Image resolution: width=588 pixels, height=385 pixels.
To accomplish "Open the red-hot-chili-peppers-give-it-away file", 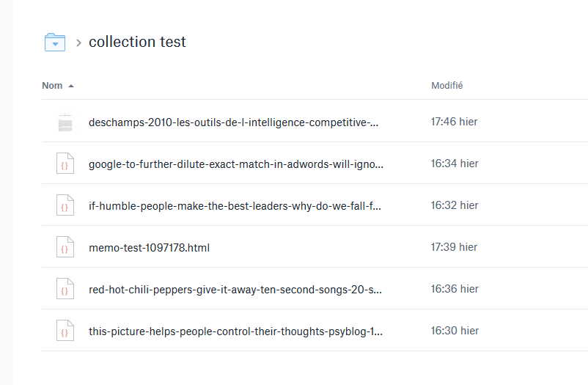I will pyautogui.click(x=235, y=289).
